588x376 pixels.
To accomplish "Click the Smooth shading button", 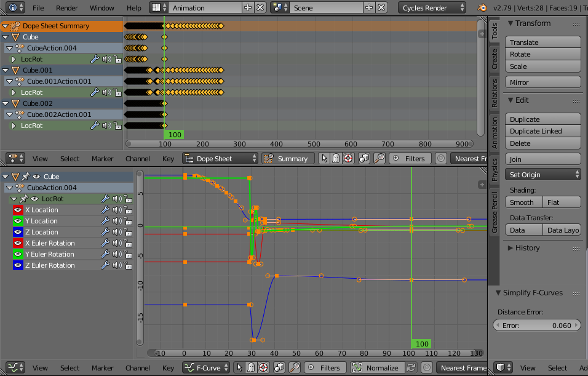I will click(524, 202).
